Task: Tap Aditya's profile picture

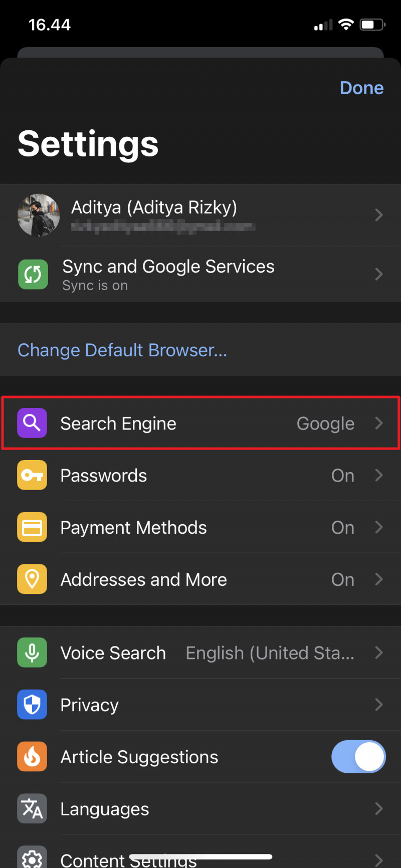Action: [39, 215]
